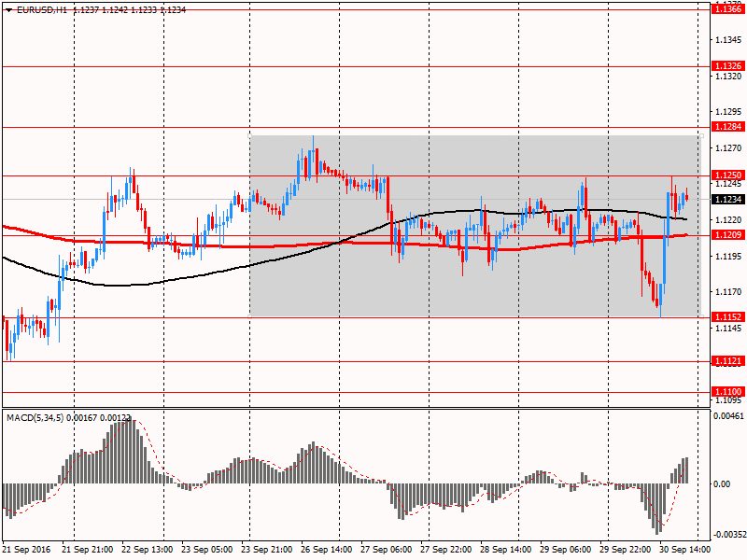Click the MACD(5,34,5) indicator label

37,416
